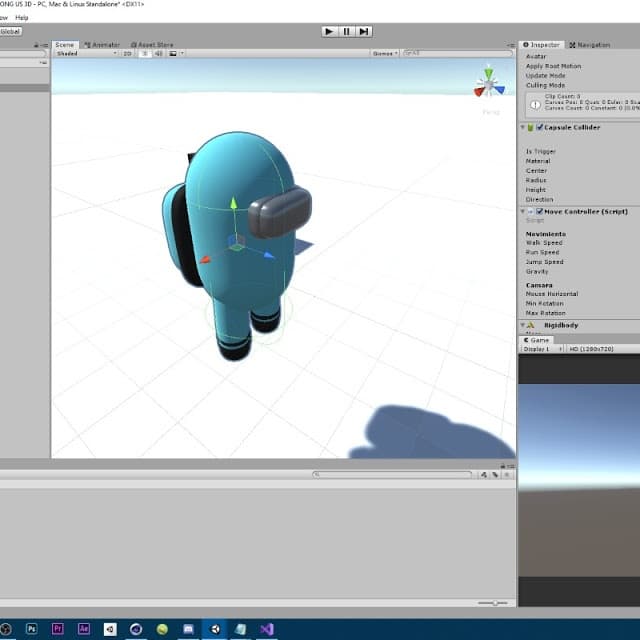
Task: Click the Move Controller script icon
Action: point(531,211)
